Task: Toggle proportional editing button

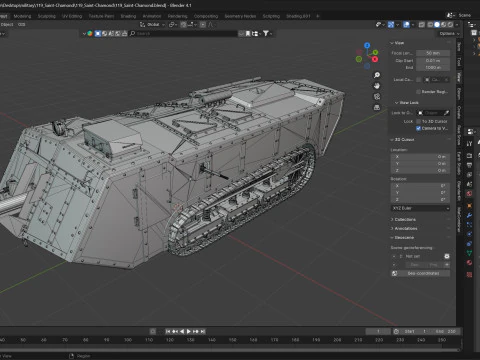Action: click(x=203, y=25)
